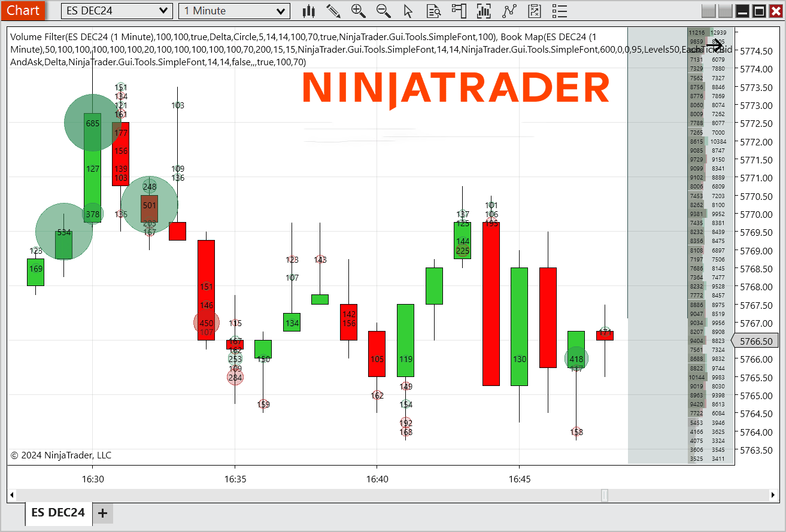786x532 pixels.
Task: Click the Zoom In magnifier icon
Action: pyautogui.click(x=359, y=11)
